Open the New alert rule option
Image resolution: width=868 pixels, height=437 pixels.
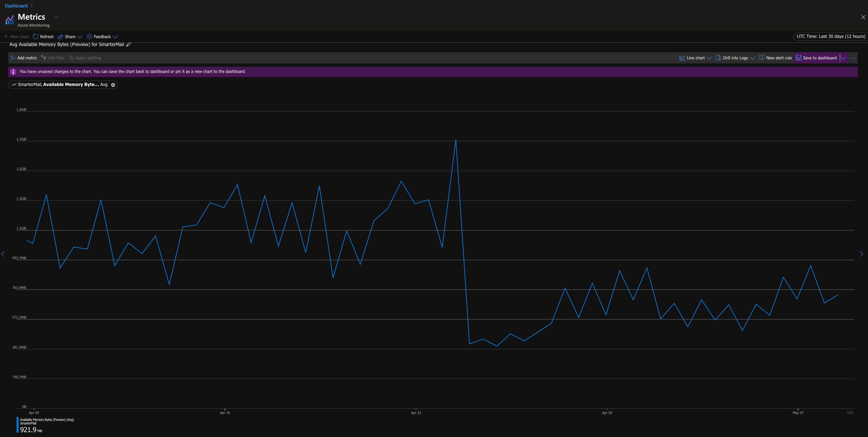click(x=775, y=58)
